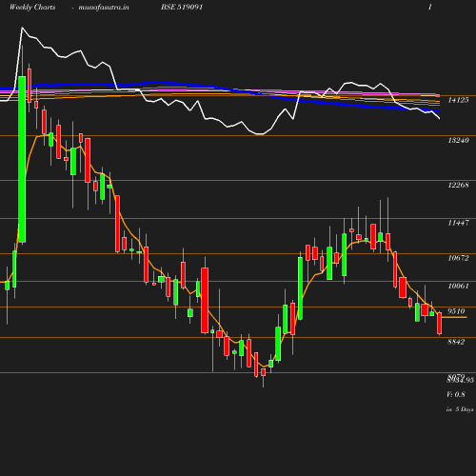Click the 10672 price level label

point(458,258)
